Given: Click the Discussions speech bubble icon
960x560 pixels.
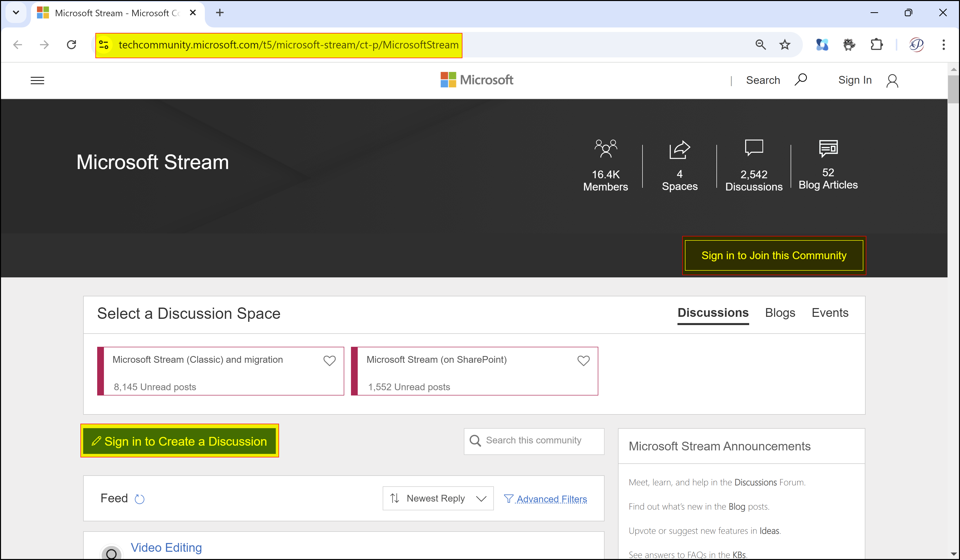Looking at the screenshot, I should click(754, 148).
